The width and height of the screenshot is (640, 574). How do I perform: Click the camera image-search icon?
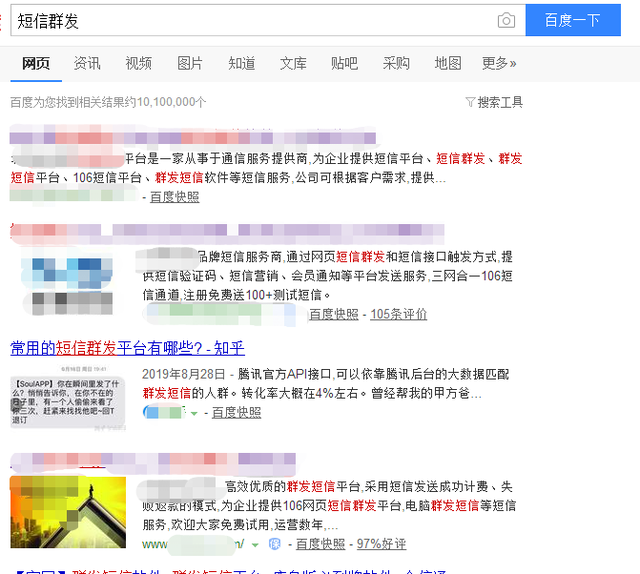pyautogui.click(x=506, y=21)
